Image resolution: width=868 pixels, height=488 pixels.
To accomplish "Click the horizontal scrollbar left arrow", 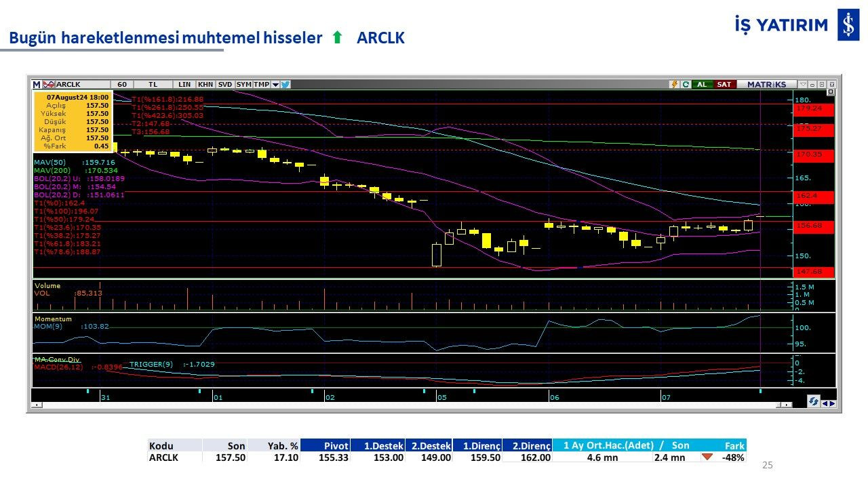I will click(37, 405).
